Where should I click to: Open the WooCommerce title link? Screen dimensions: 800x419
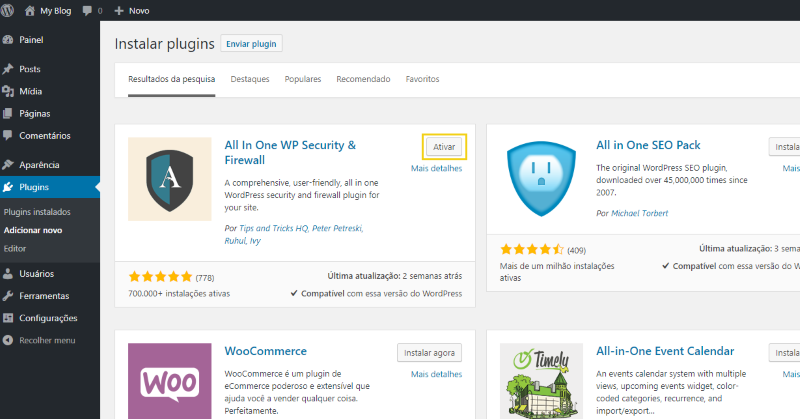click(x=266, y=351)
